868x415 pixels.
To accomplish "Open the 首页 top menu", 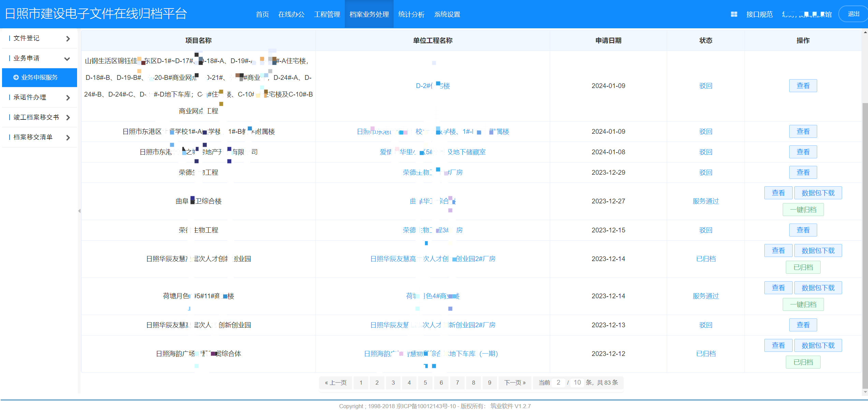I will pos(262,14).
